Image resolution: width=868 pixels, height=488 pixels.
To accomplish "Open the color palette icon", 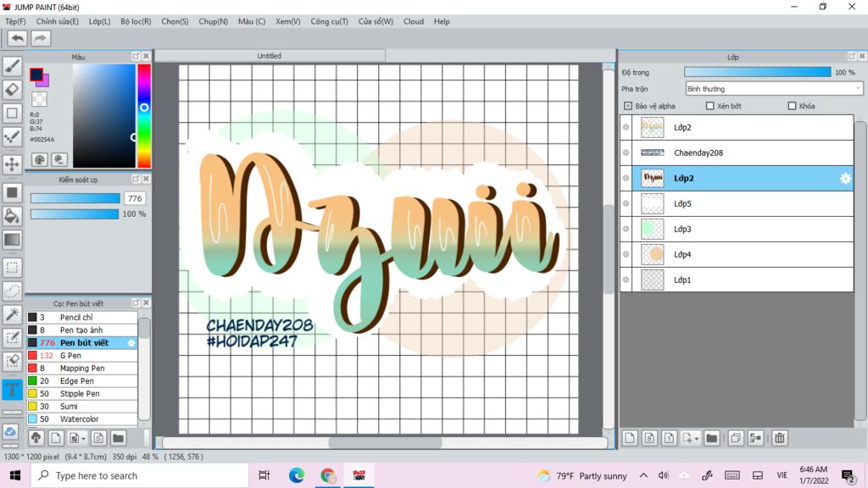I will [40, 160].
